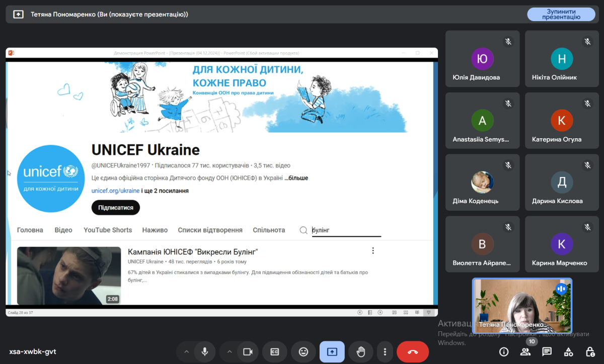Open the chat messages panel

tap(547, 351)
